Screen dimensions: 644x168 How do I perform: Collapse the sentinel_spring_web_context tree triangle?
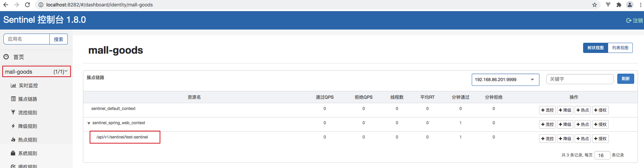[x=89, y=123]
